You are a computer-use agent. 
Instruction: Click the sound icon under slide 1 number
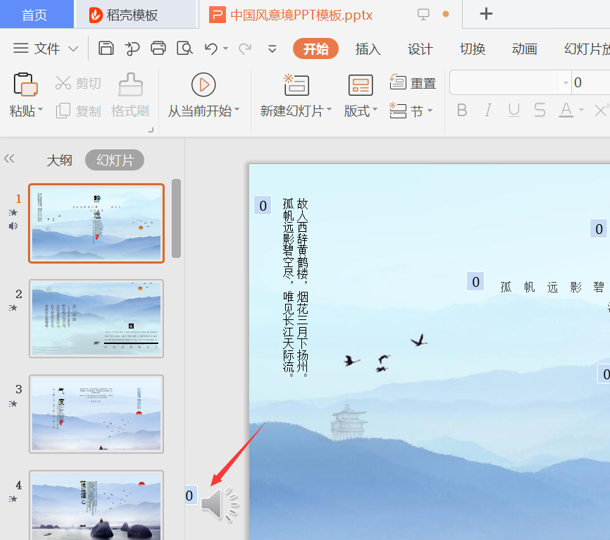click(13, 226)
